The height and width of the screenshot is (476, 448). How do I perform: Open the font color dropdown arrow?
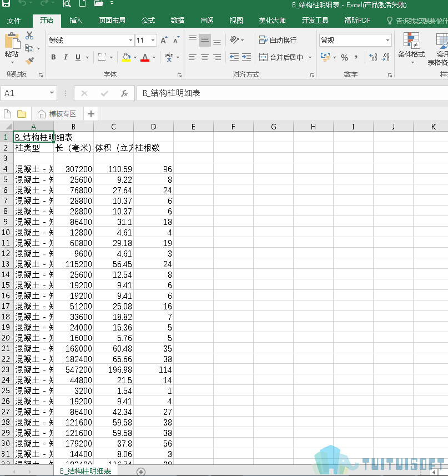154,57
